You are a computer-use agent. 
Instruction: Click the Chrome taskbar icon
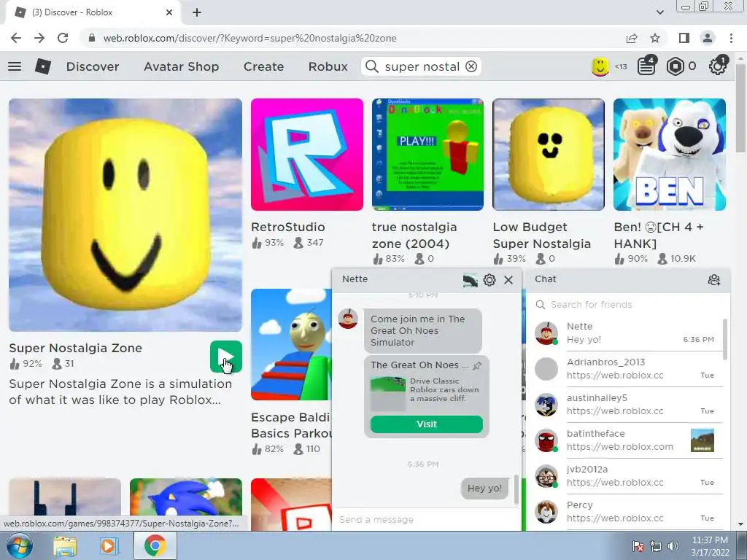(155, 545)
